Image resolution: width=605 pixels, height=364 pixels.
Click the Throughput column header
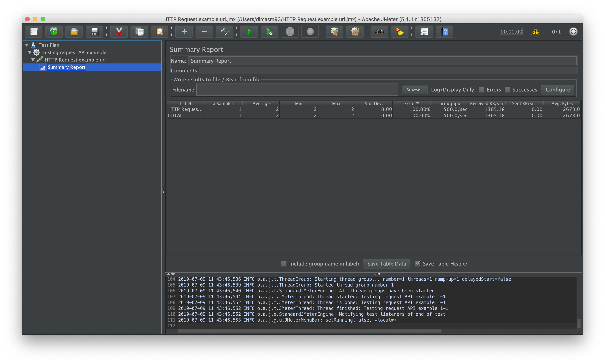pyautogui.click(x=449, y=104)
